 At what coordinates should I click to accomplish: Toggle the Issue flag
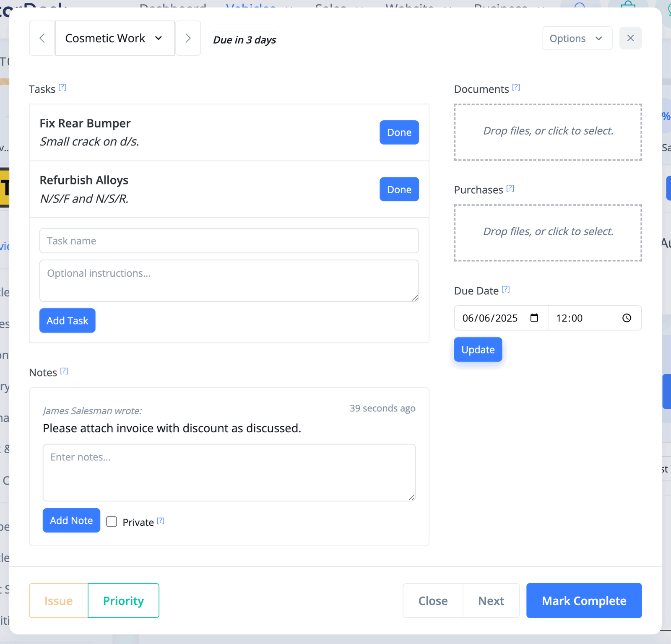pos(59,600)
